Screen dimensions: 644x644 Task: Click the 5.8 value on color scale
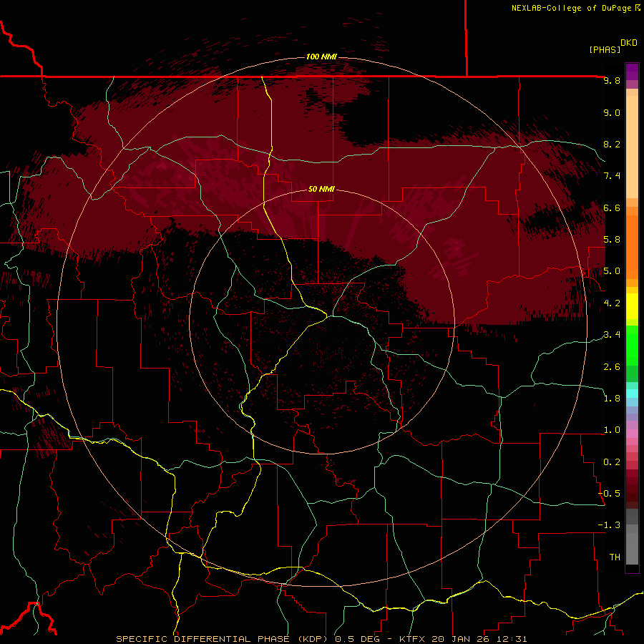(612, 240)
